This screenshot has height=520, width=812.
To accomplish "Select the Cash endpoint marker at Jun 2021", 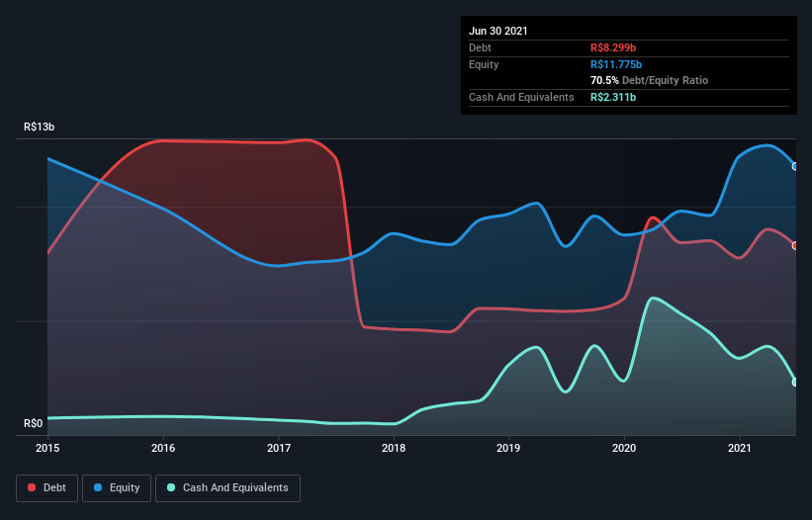I will (795, 383).
